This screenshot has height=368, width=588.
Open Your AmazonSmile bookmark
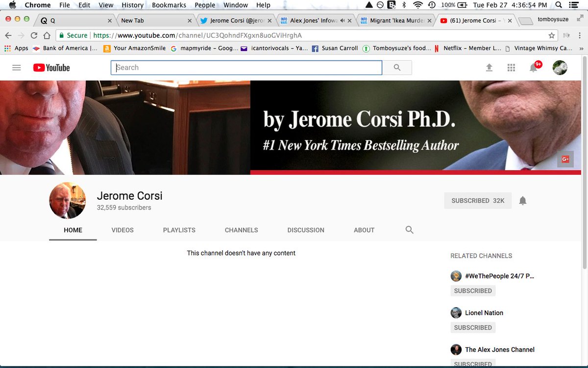tap(135, 48)
